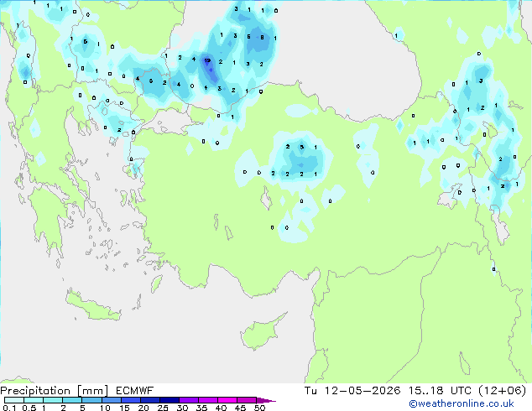Select the magenta legend swatch between 40 and 45
The width and height of the screenshot is (532, 411).
pos(227,400)
